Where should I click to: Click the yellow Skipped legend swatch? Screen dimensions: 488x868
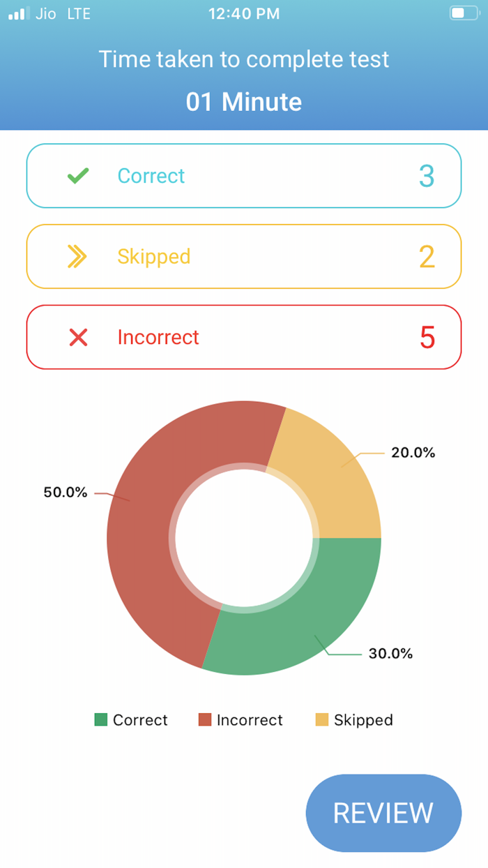[x=322, y=719]
